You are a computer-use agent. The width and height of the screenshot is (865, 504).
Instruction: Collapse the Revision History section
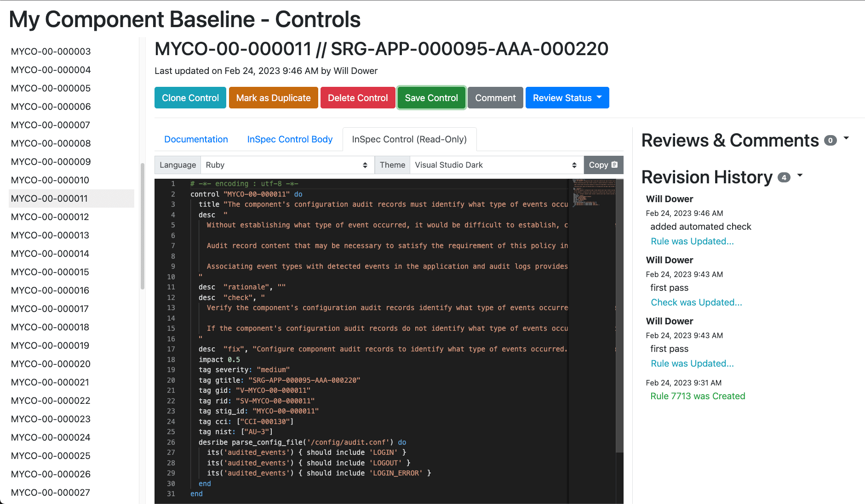point(800,175)
